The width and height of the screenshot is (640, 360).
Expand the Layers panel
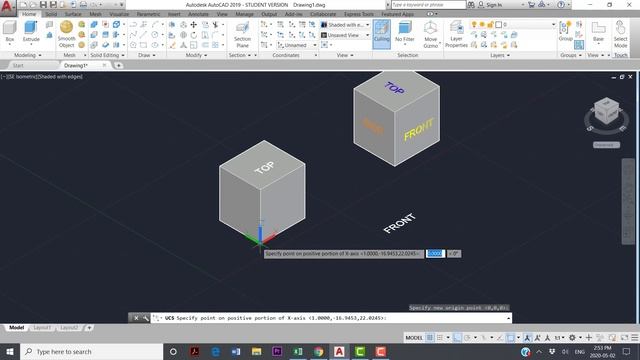[x=500, y=55]
